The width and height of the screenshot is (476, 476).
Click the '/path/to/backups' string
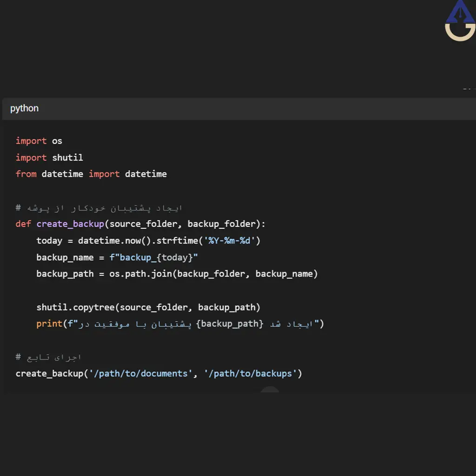[x=250, y=374]
